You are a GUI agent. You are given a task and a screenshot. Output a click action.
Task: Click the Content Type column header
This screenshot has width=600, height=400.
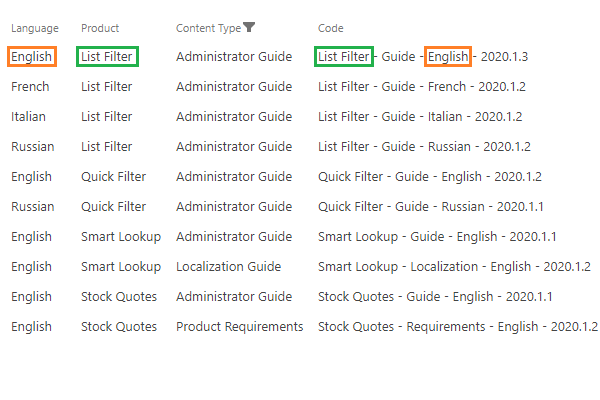coord(209,28)
